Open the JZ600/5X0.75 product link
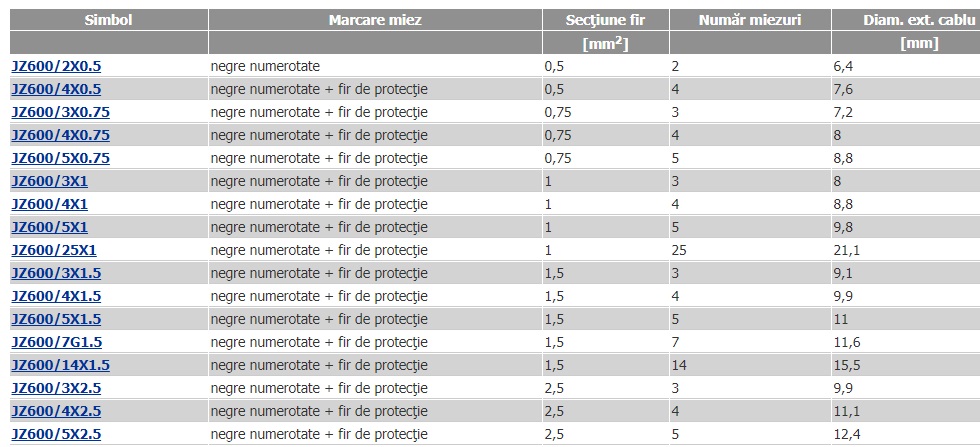The height and width of the screenshot is (447, 980). 60,158
